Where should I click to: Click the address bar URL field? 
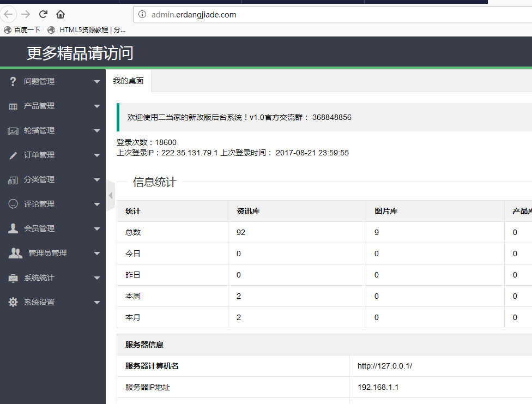click(x=332, y=14)
